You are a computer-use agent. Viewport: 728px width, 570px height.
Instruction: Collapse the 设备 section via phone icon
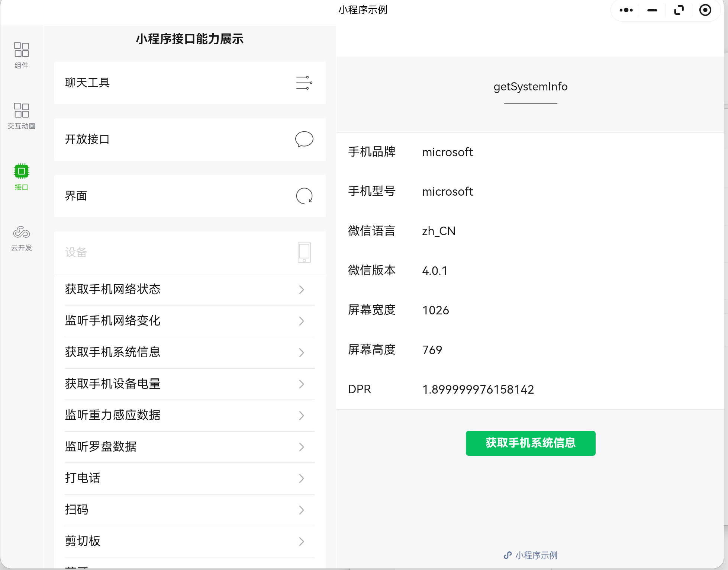pos(304,253)
